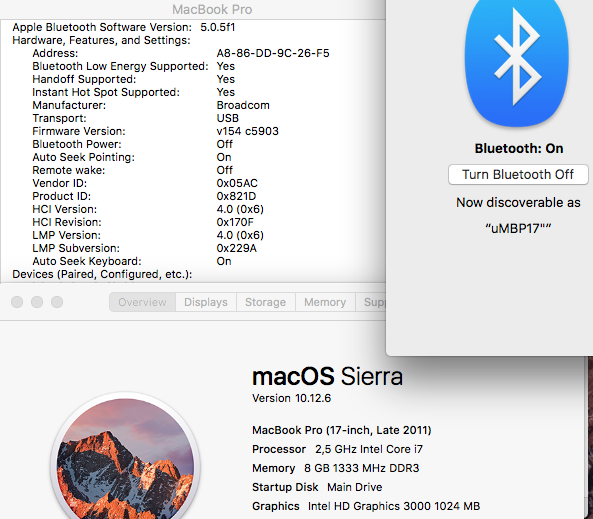The image size is (593, 519).
Task: Click the Product ID 0x821D value
Action: 236,196
